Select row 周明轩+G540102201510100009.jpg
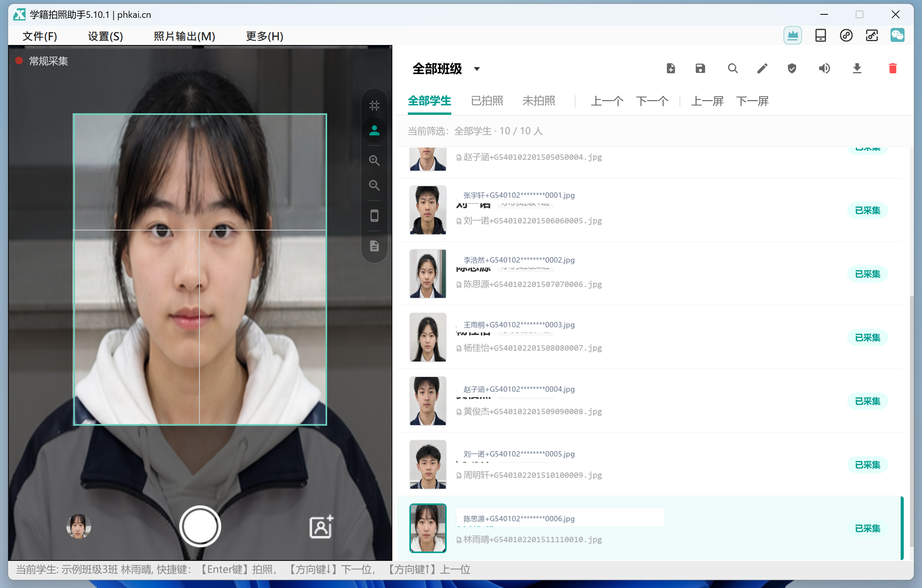Image resolution: width=922 pixels, height=588 pixels. click(650, 465)
